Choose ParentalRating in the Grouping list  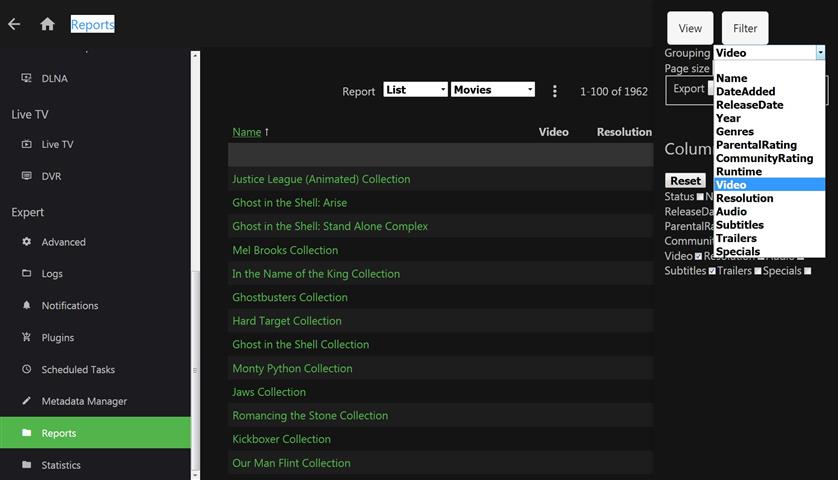[769, 145]
